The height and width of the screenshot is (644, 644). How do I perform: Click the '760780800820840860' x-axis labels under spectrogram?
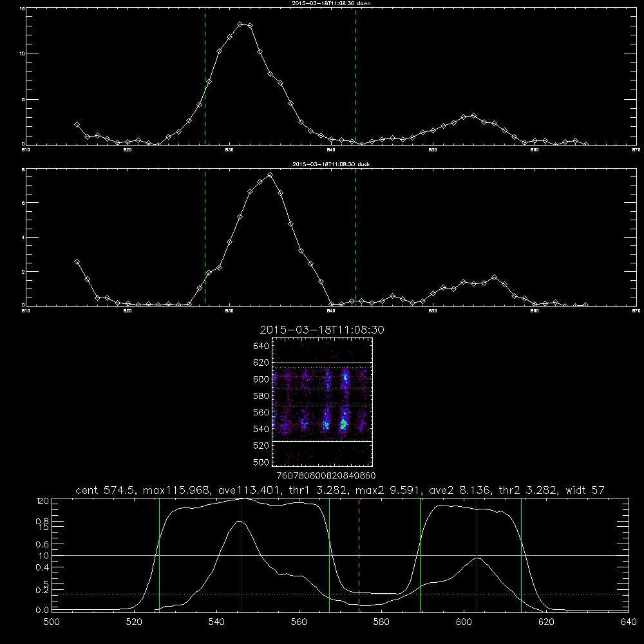click(x=327, y=476)
